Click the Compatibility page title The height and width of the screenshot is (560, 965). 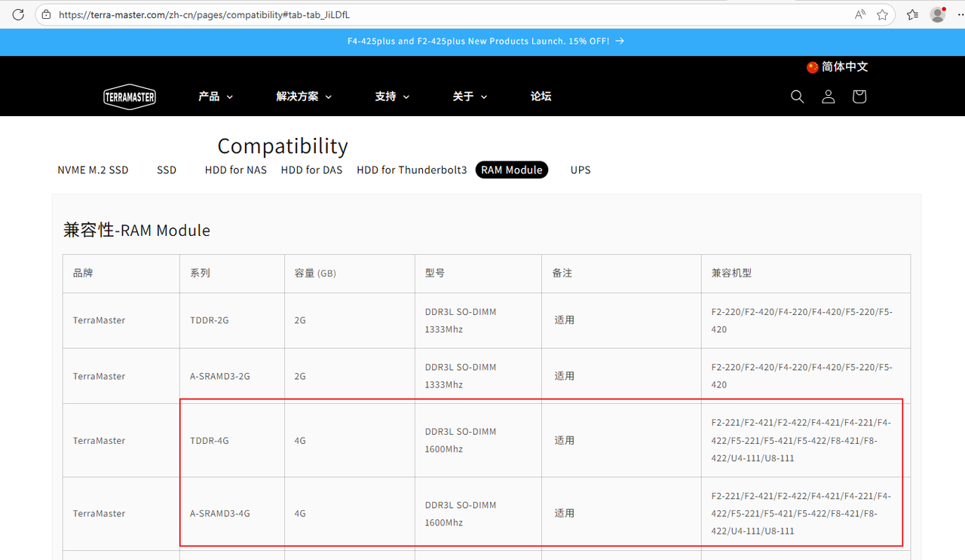pyautogui.click(x=283, y=145)
